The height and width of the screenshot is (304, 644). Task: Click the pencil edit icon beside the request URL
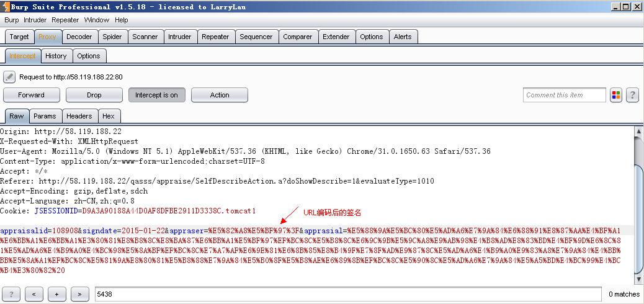pyautogui.click(x=9, y=77)
